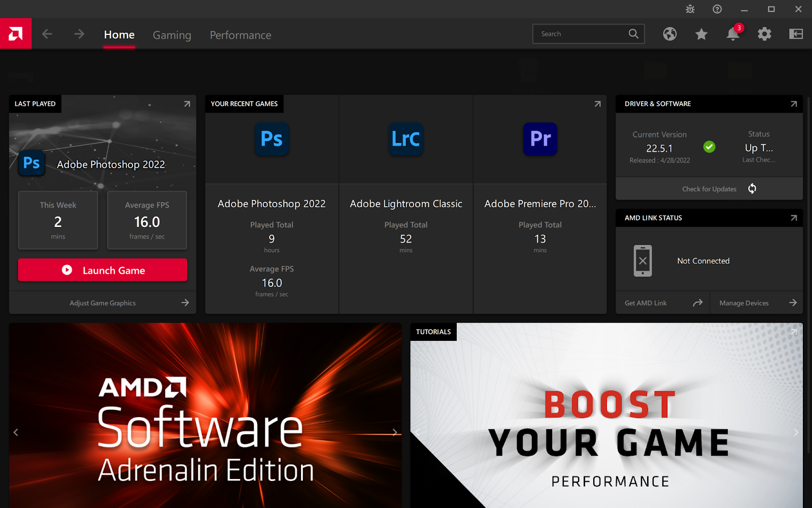Image resolution: width=812 pixels, height=508 pixels.
Task: Expand the AMD Link Status panel arrow
Action: (794, 218)
